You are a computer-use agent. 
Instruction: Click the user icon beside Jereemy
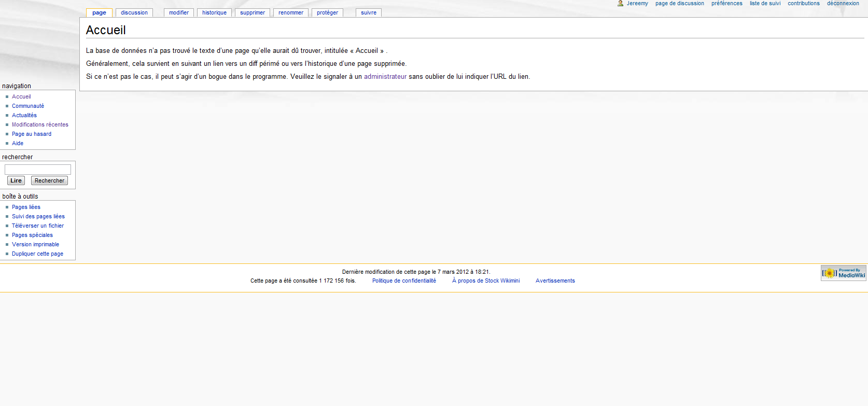620,4
